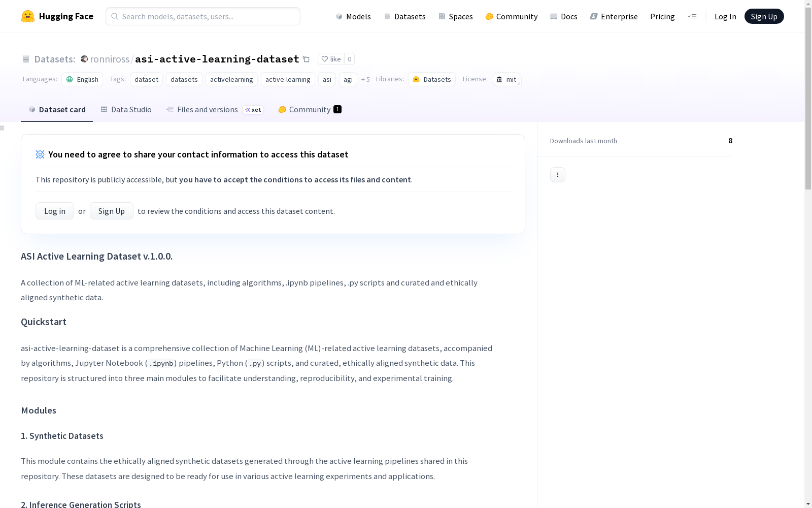Open the ronniross profile link

click(x=110, y=59)
